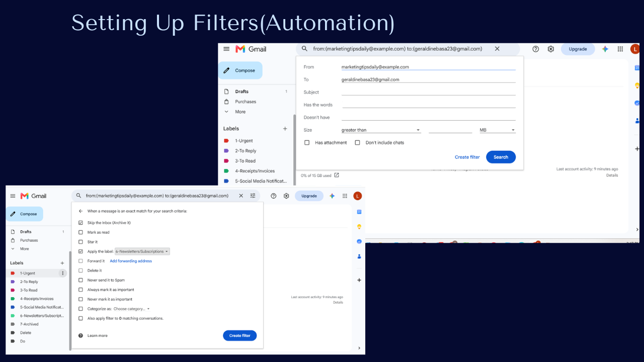Show search options in the lower Gmail window

(253, 196)
